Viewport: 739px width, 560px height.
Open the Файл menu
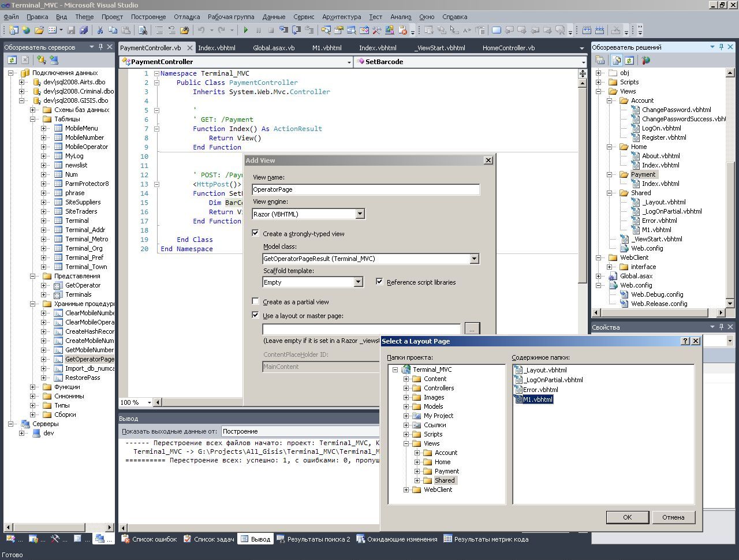12,17
